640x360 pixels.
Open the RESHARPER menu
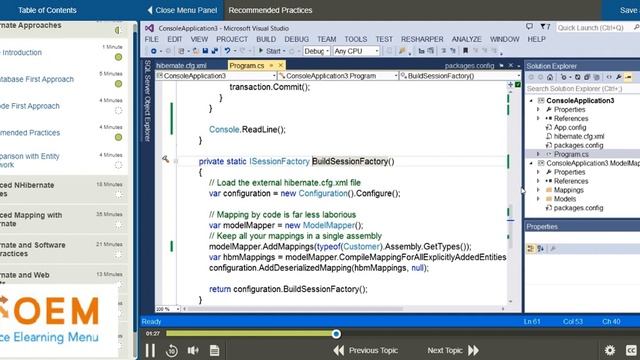click(x=422, y=39)
